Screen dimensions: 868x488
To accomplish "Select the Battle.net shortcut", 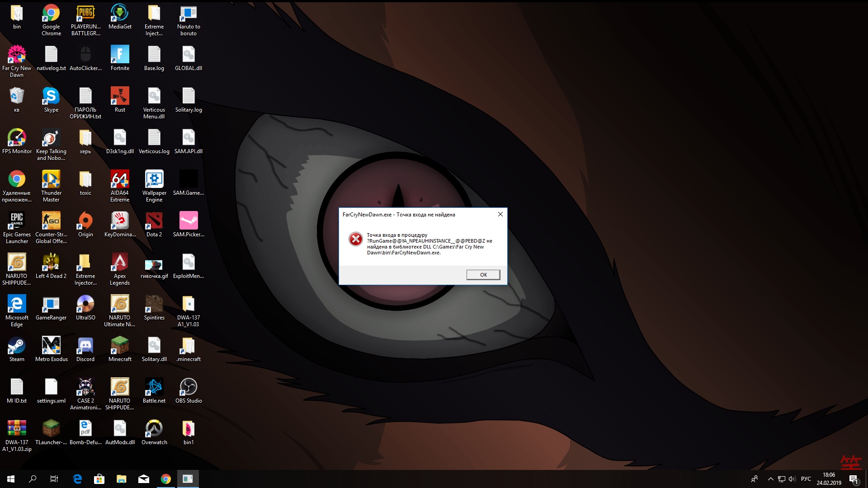I will point(154,388).
